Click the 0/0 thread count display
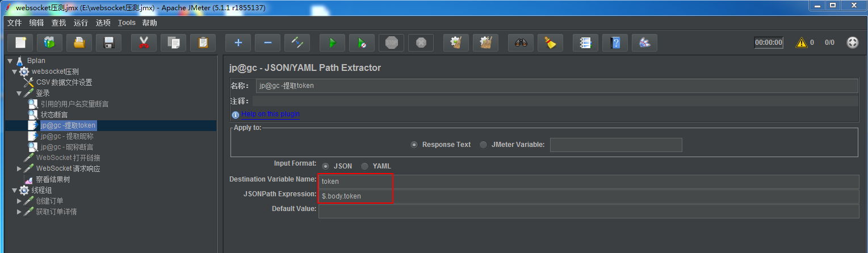 click(x=829, y=43)
